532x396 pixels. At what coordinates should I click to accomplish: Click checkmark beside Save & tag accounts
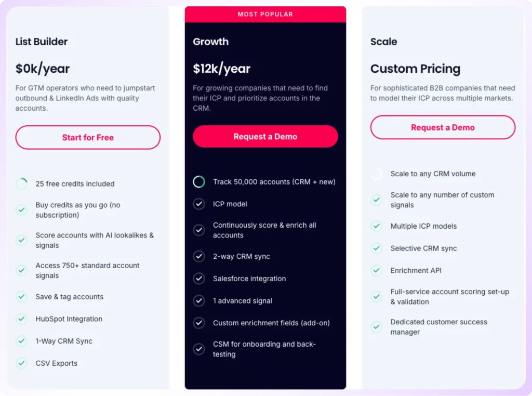(21, 297)
